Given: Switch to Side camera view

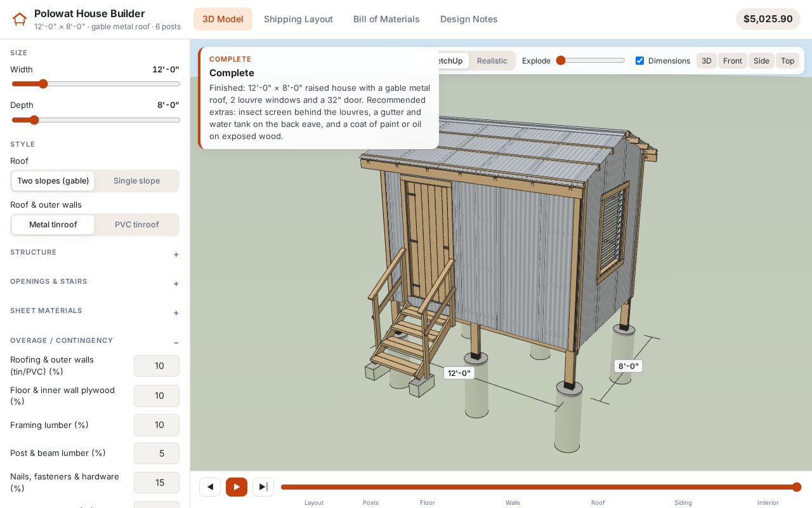Looking at the screenshot, I should (x=761, y=61).
